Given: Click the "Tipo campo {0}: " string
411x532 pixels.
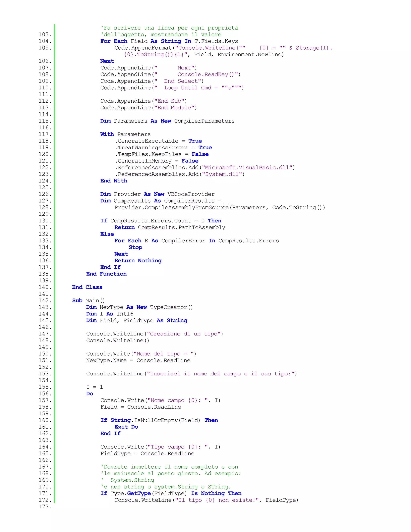Looking at the screenshot, I should click(178, 447).
